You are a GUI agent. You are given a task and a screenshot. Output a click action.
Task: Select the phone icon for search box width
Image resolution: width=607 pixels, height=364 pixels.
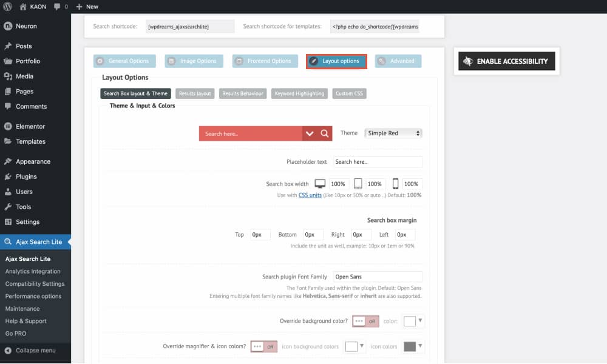pos(395,183)
